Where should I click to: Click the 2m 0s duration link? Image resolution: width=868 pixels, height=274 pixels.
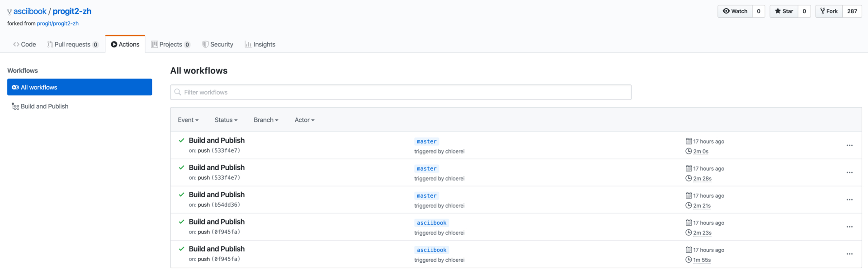(701, 152)
